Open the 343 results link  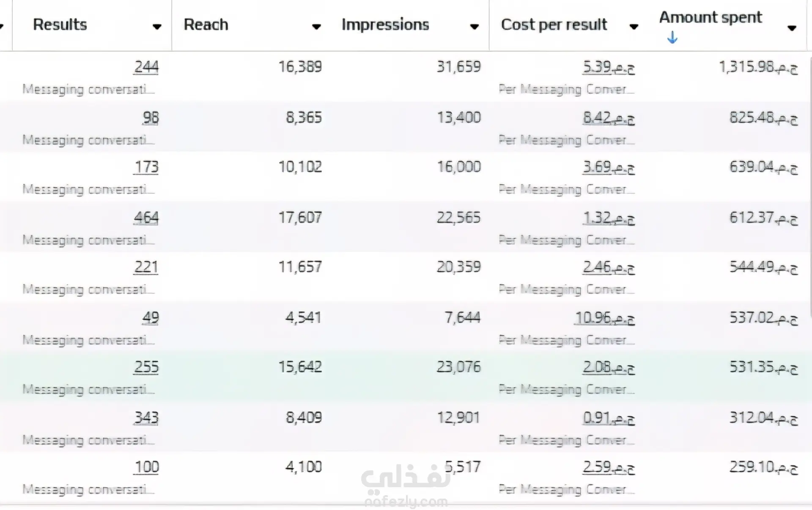click(146, 417)
